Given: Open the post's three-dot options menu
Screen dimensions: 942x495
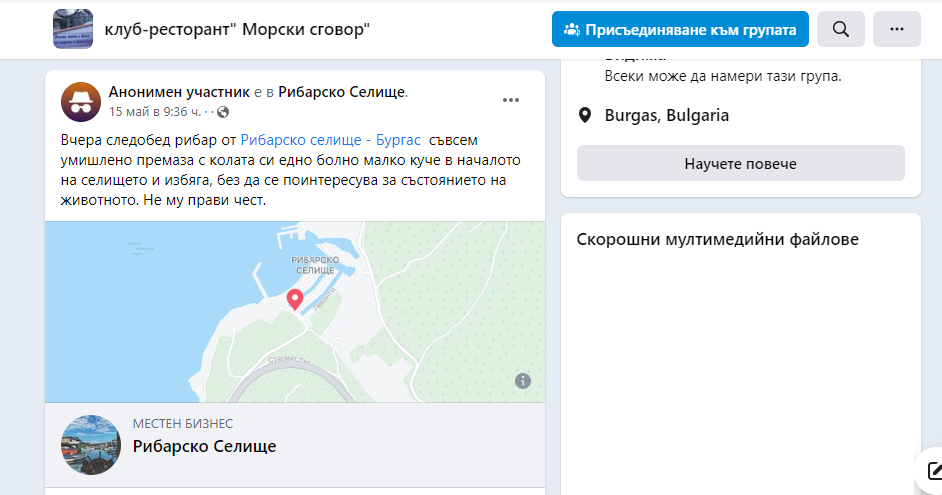Looking at the screenshot, I should [x=511, y=100].
